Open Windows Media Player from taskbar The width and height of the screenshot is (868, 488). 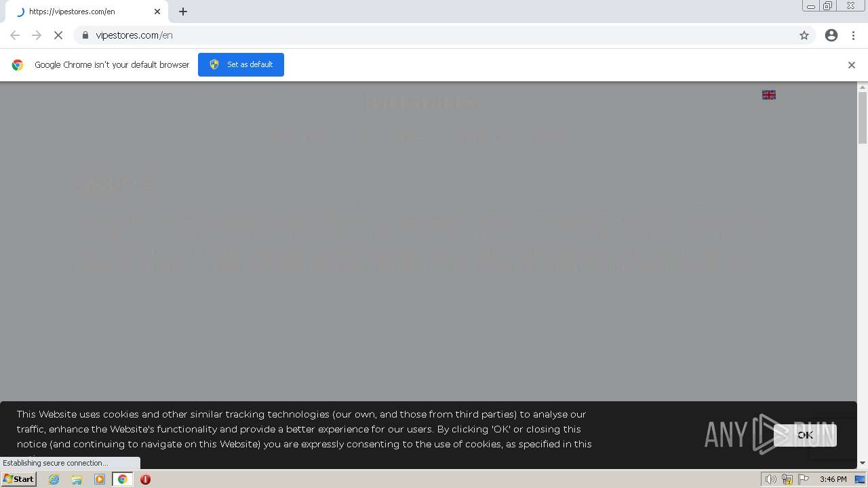click(100, 479)
